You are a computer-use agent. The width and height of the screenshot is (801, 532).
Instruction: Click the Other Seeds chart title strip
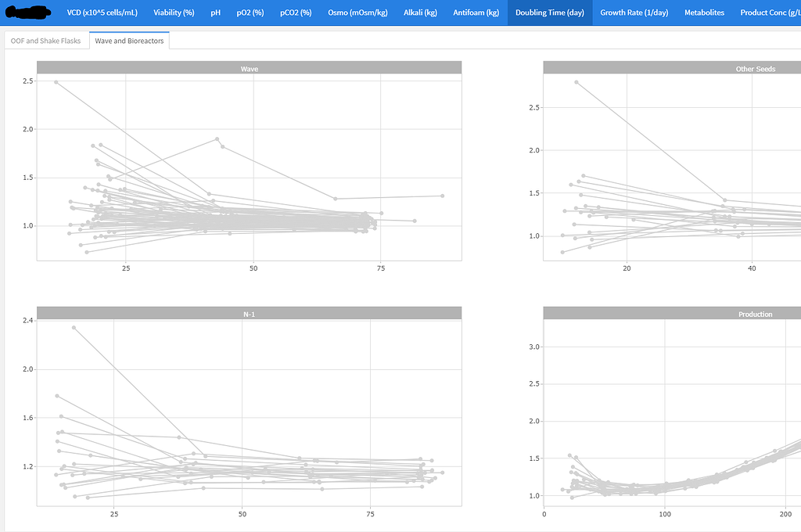pos(672,67)
